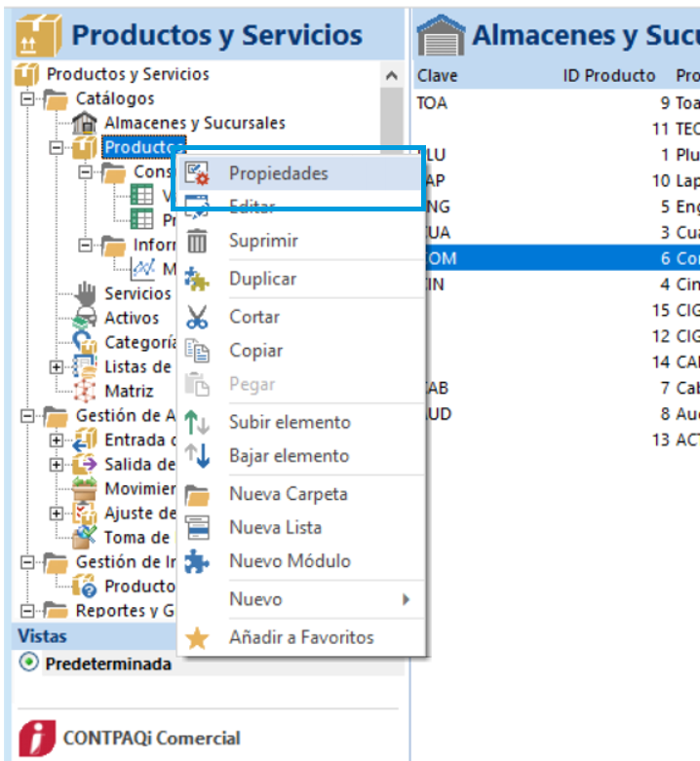Click the Subir elemento arrow icon
This screenshot has height=761, width=700.
tap(197, 422)
